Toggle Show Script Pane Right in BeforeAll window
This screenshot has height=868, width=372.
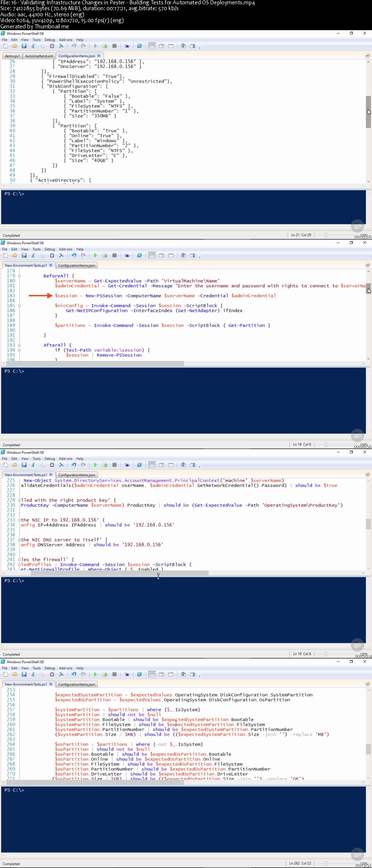[162, 256]
